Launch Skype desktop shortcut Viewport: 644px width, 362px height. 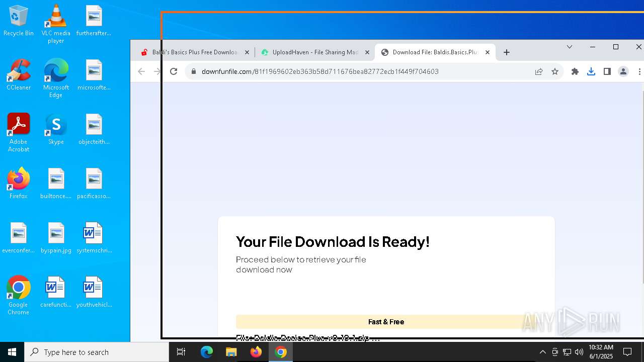pyautogui.click(x=56, y=130)
